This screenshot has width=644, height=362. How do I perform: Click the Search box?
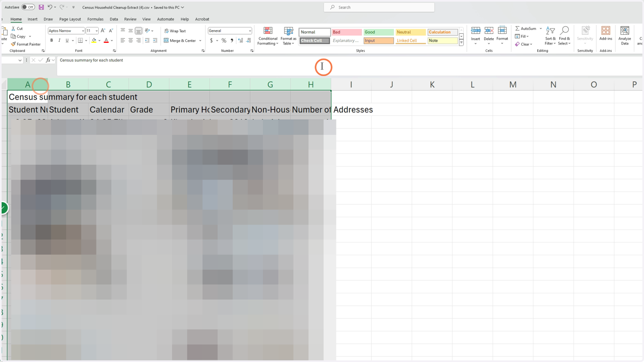tap(379, 7)
